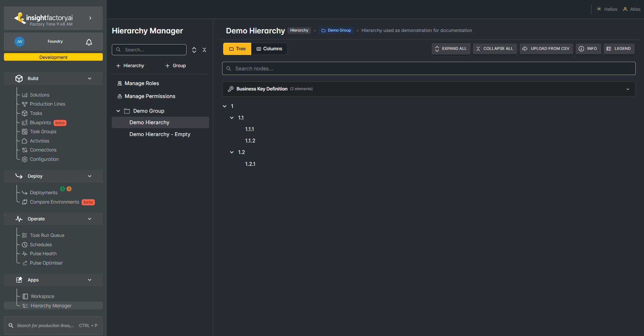Image resolution: width=644 pixels, height=336 pixels.
Task: Click the orange deployments count badge
Action: pos(69,189)
